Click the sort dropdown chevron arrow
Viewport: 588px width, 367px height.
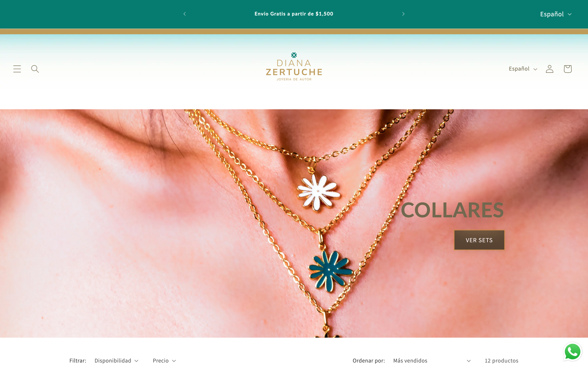click(x=469, y=361)
